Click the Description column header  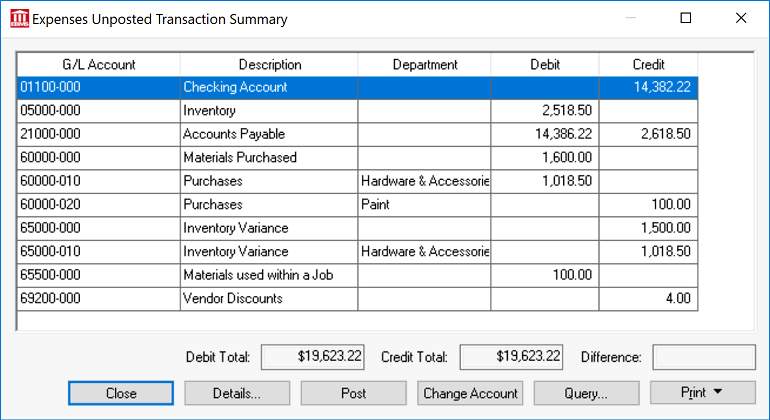269,64
